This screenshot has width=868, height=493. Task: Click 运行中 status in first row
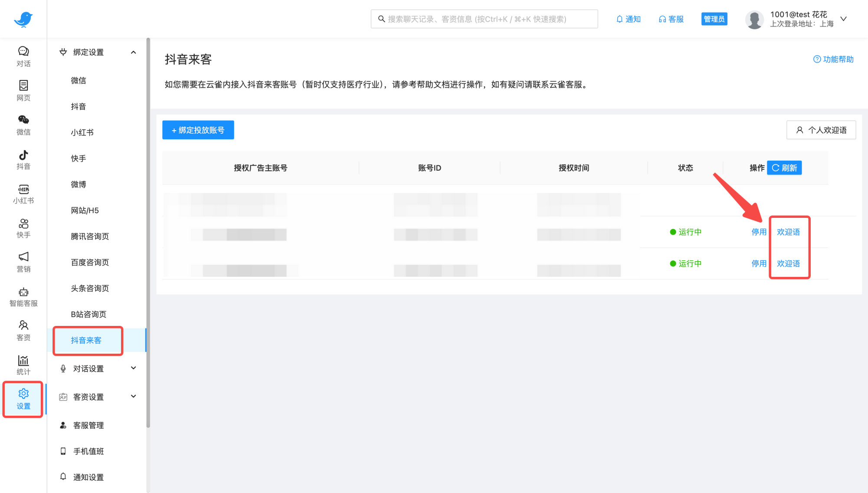[x=686, y=232]
